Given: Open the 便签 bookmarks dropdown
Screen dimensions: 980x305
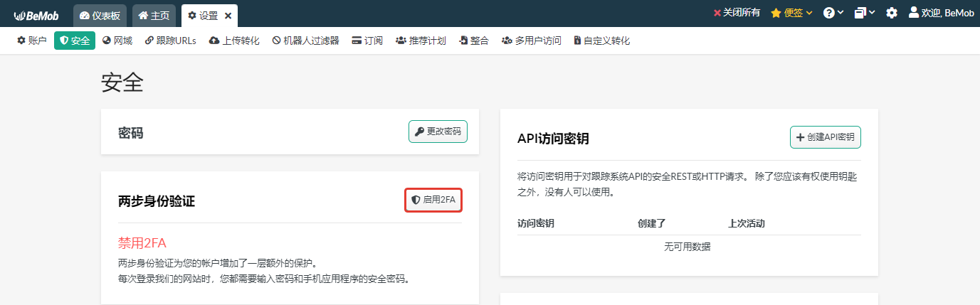Looking at the screenshot, I should click(x=791, y=14).
